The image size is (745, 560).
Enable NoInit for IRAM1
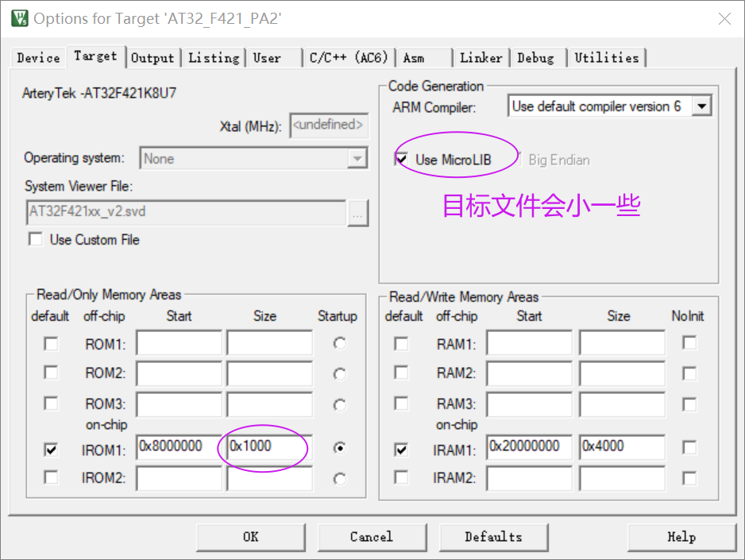pos(689,447)
